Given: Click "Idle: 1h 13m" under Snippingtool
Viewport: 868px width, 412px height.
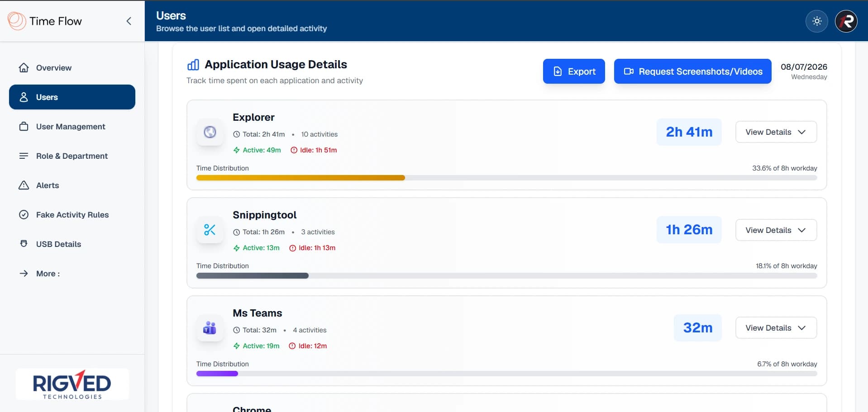Looking at the screenshot, I should point(312,248).
